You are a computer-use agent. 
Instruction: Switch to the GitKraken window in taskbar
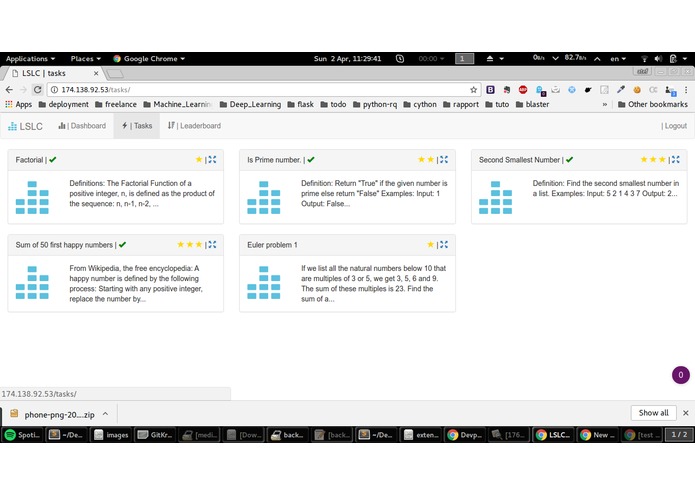click(x=156, y=435)
